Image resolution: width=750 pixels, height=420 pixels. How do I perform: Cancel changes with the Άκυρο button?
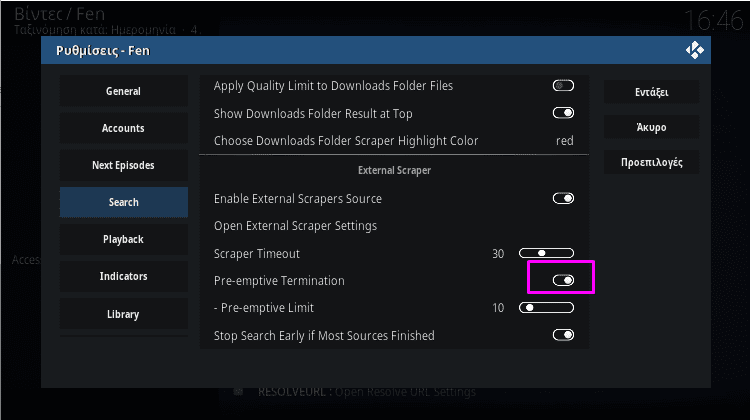[651, 127]
